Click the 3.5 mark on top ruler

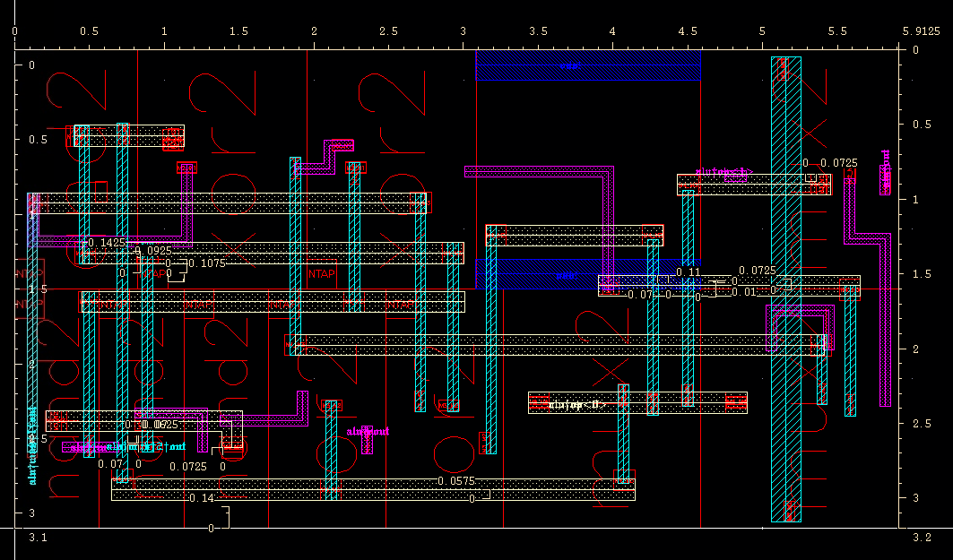click(538, 31)
